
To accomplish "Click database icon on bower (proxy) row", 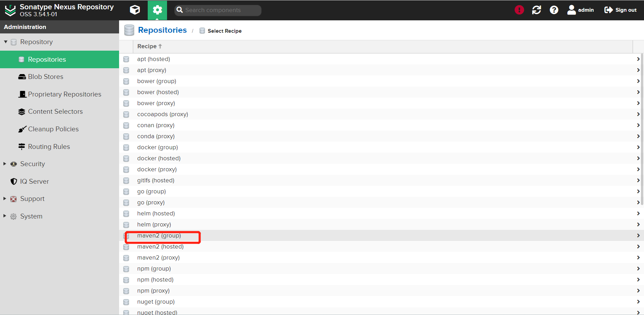I will pyautogui.click(x=126, y=103).
